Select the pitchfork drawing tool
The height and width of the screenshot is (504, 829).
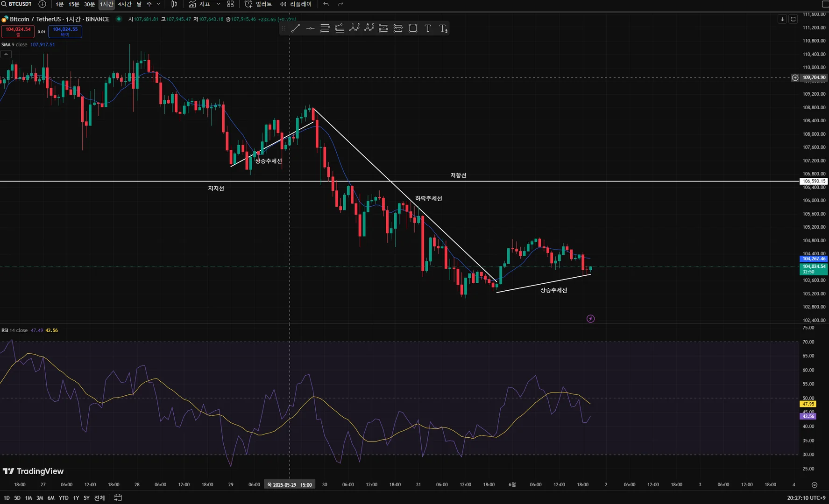tap(340, 28)
